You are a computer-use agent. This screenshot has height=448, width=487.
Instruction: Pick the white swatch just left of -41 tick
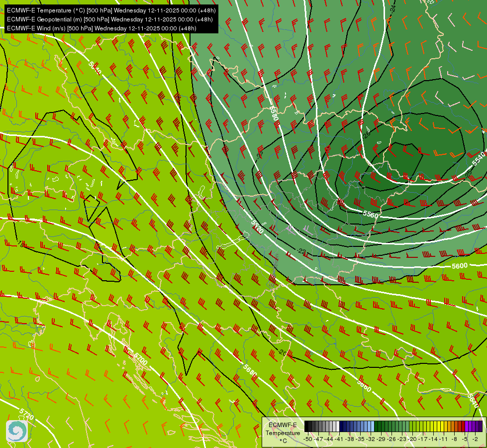click(338, 427)
